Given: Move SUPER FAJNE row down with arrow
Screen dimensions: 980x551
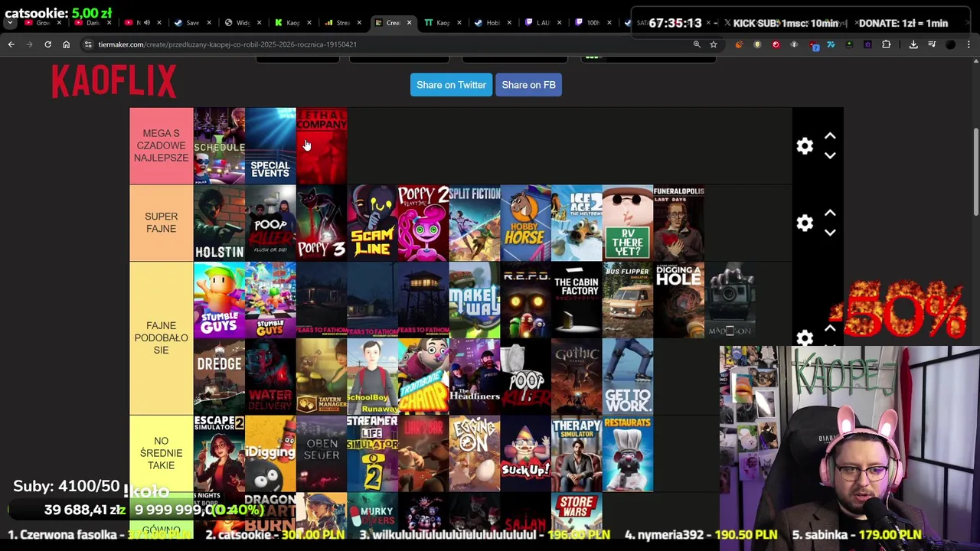Looking at the screenshot, I should click(x=830, y=233).
